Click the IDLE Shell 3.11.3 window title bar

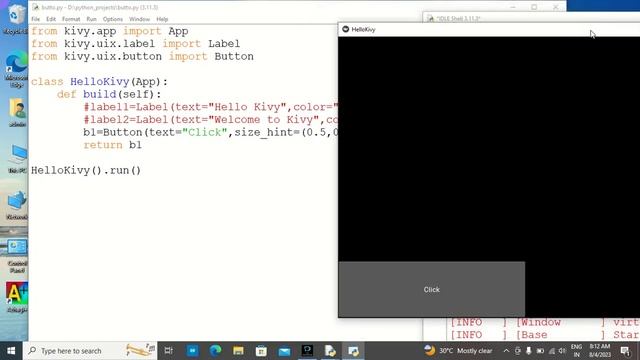[531, 18]
